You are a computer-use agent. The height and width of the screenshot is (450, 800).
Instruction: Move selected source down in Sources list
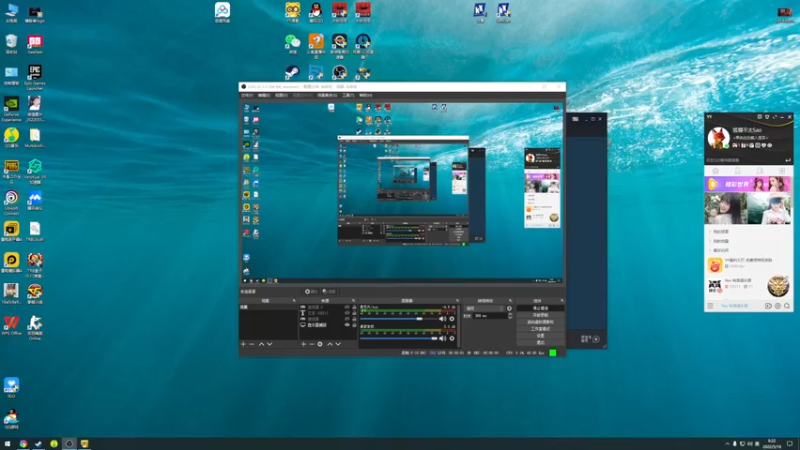(338, 344)
